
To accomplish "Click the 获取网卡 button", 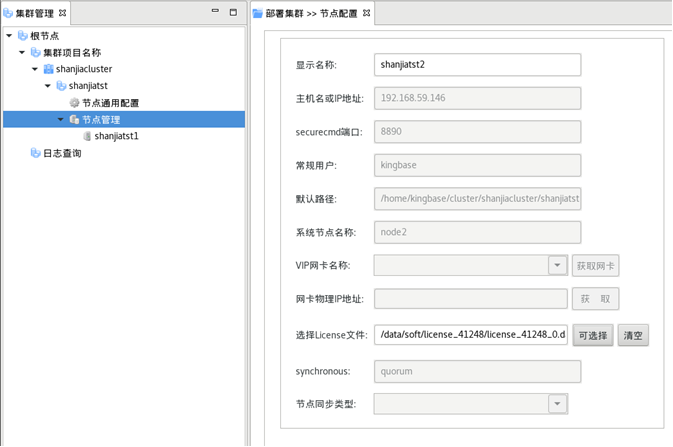I will [x=596, y=265].
